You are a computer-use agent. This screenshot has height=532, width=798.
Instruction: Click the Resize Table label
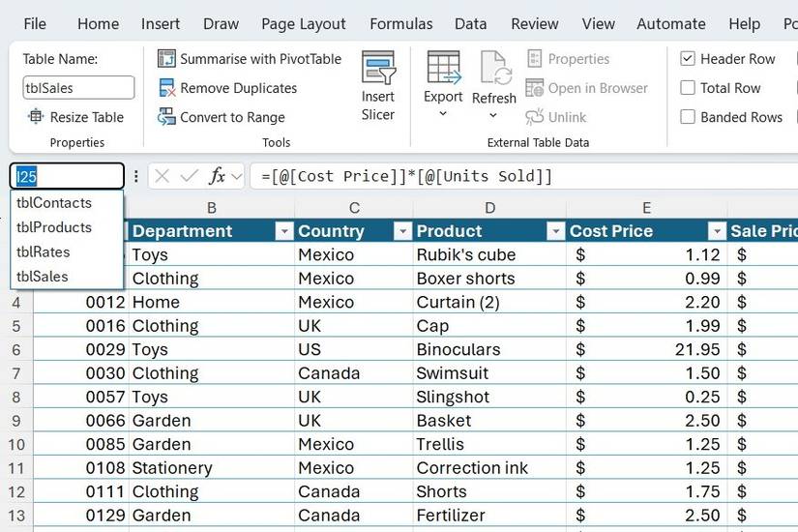point(87,117)
